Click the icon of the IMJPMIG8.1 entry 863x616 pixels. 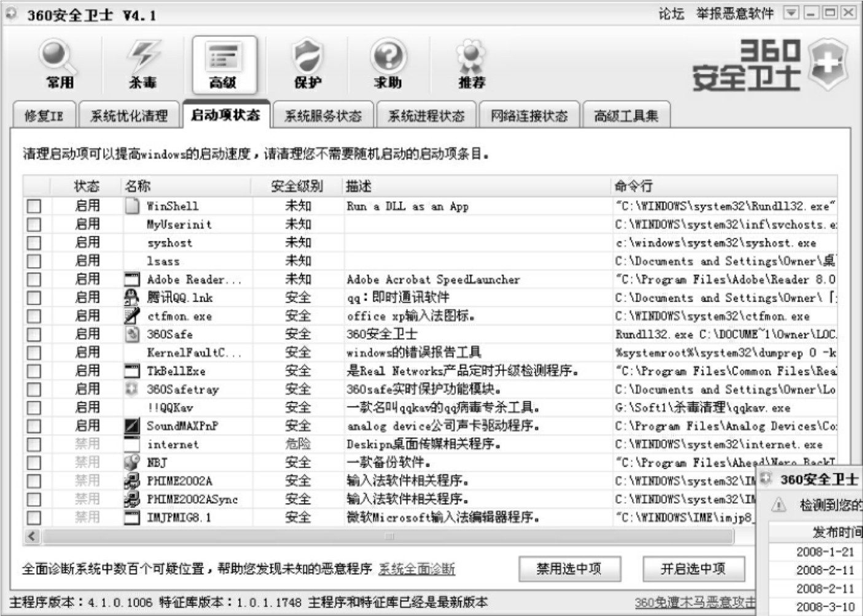pos(132,517)
